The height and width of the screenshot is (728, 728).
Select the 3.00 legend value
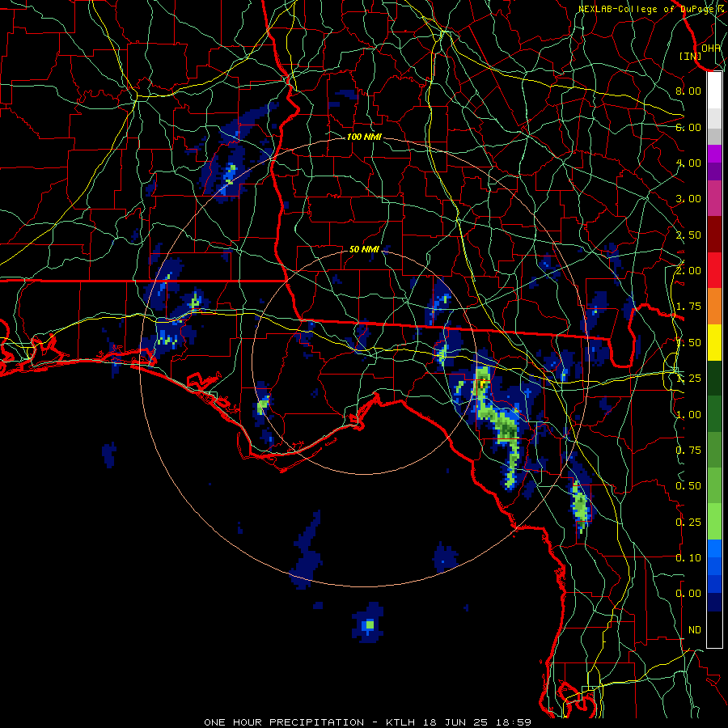coord(688,199)
